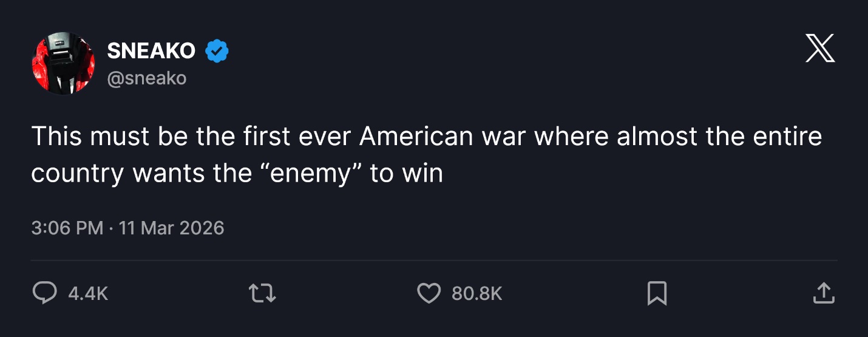Bookmark this SNEAKO tweet
The width and height of the screenshot is (868, 337).
[657, 294]
